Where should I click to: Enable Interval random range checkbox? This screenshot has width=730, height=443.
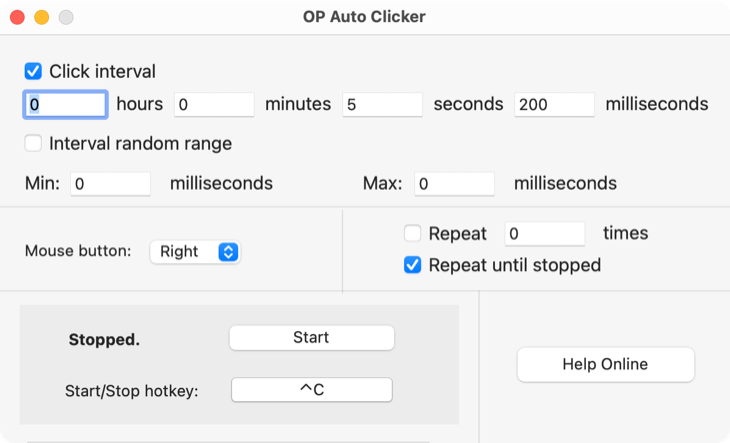click(33, 143)
